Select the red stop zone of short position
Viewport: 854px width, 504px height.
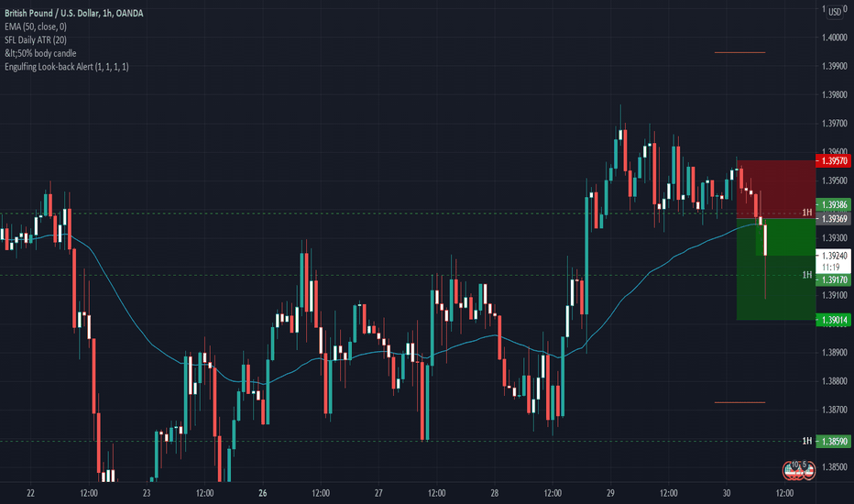[776, 189]
